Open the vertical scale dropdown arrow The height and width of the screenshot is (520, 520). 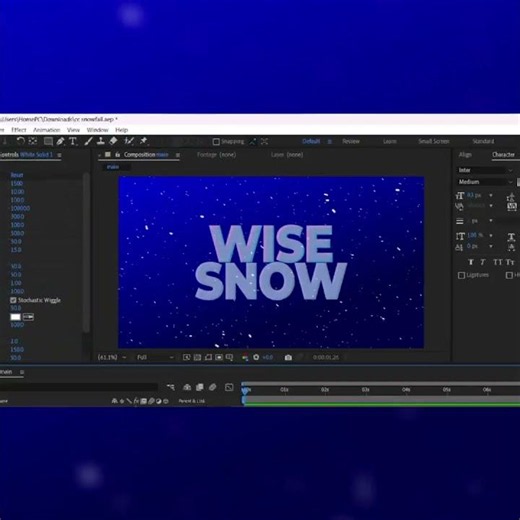491,235
